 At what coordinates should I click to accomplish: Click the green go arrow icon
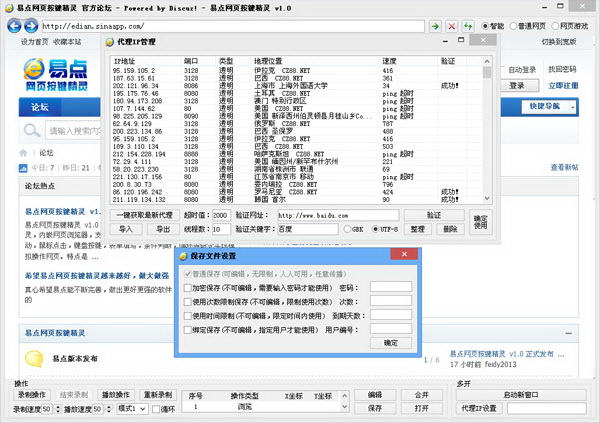(435, 26)
